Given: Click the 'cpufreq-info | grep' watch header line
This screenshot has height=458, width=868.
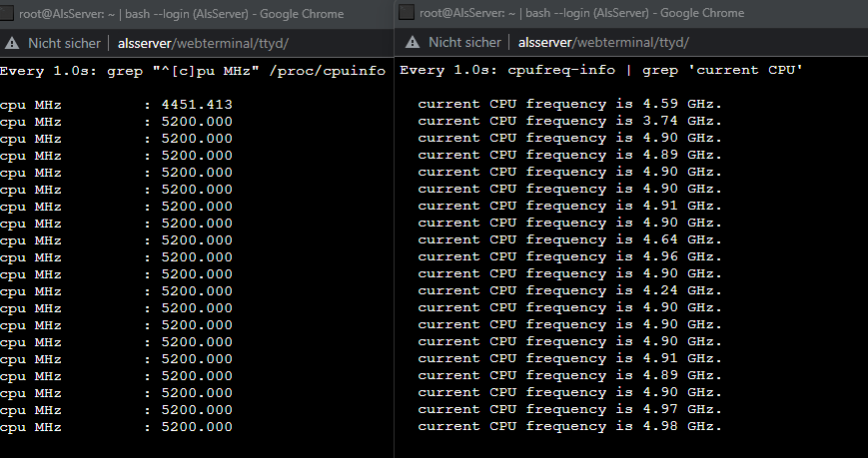Looking at the screenshot, I should coord(601,70).
